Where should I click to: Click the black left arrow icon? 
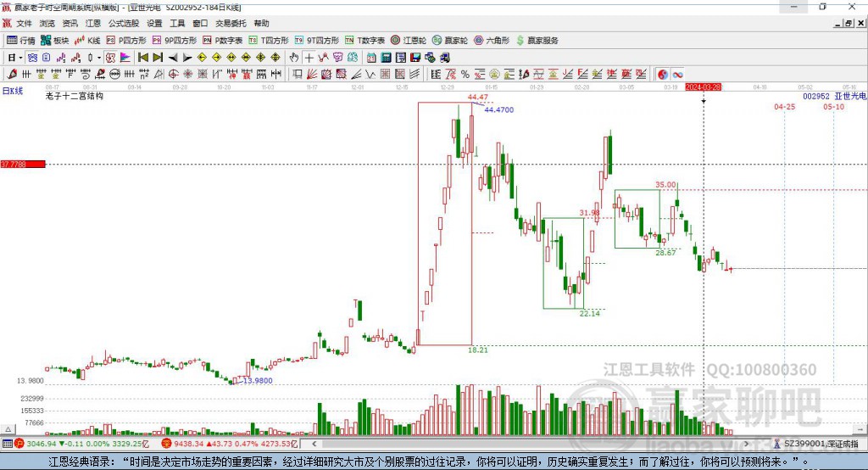pos(173,58)
